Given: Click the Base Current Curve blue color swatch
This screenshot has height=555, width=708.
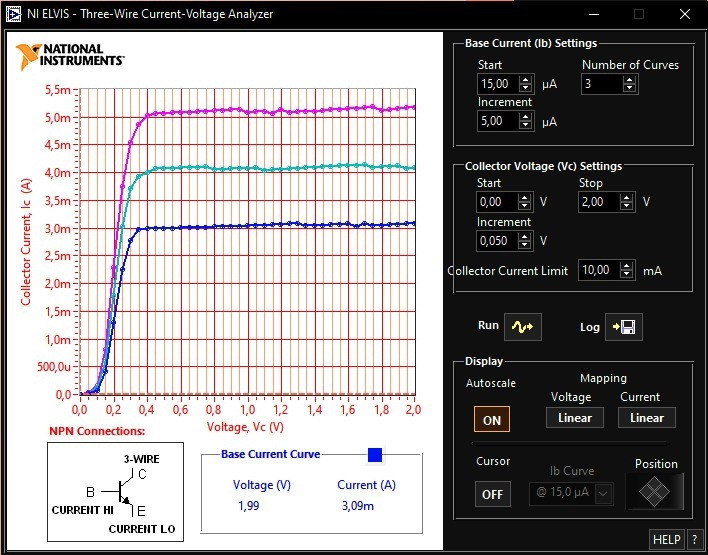Looking at the screenshot, I should point(375,455).
